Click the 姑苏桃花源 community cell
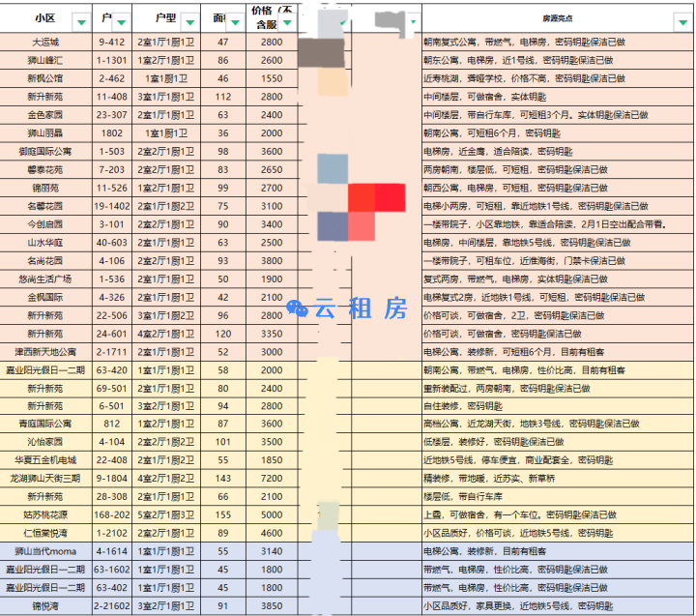This screenshot has width=696, height=616. click(45, 514)
